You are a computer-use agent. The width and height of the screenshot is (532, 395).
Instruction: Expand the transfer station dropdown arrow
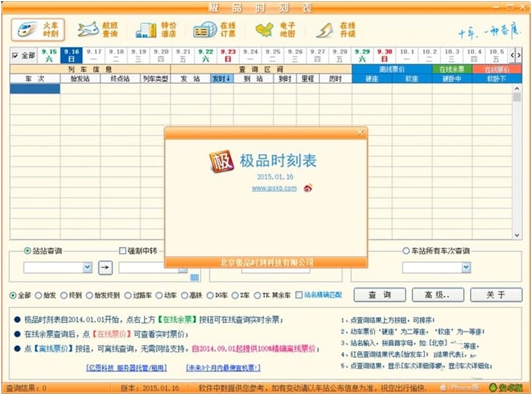183,270
